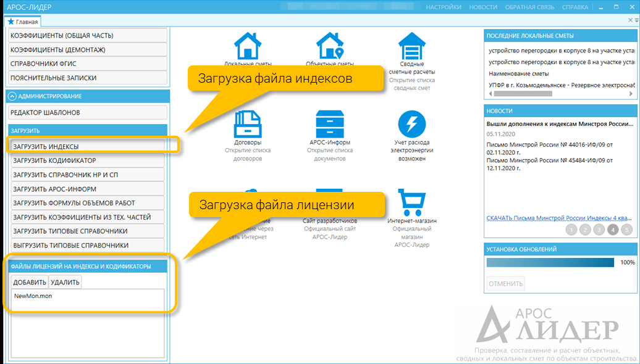Click ФАЙЛЫ ЛИЦЕНЗИЙ НА ИНДЕКСЫ И КОДИФИКАТОРЫ header

click(88, 266)
